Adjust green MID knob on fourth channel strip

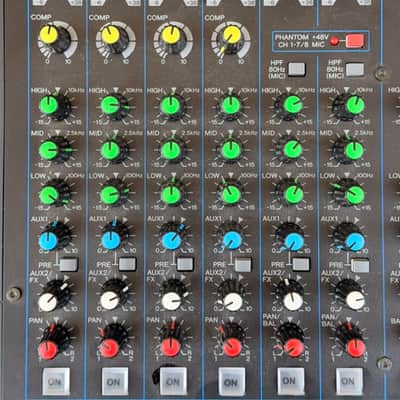point(231,150)
